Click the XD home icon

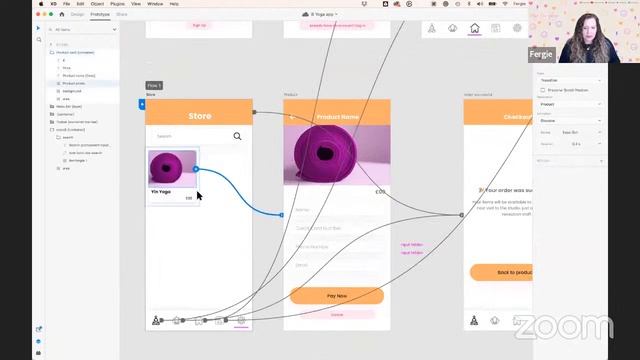[x=62, y=14]
